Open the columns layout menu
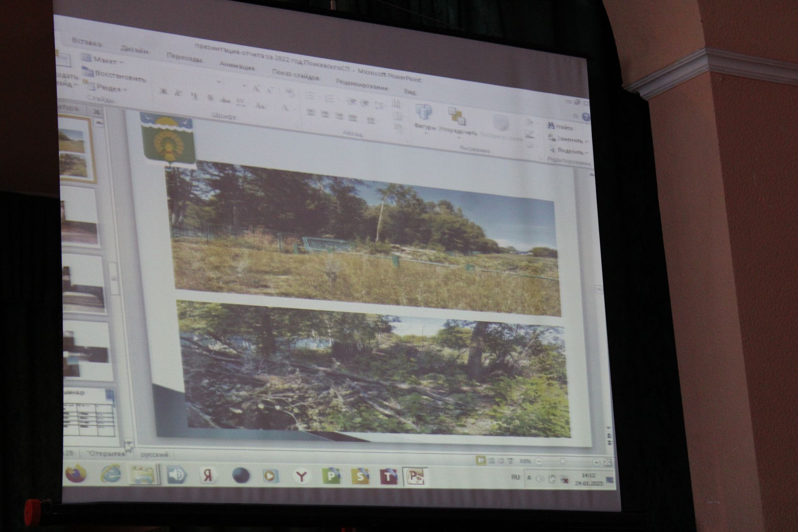 370,121
